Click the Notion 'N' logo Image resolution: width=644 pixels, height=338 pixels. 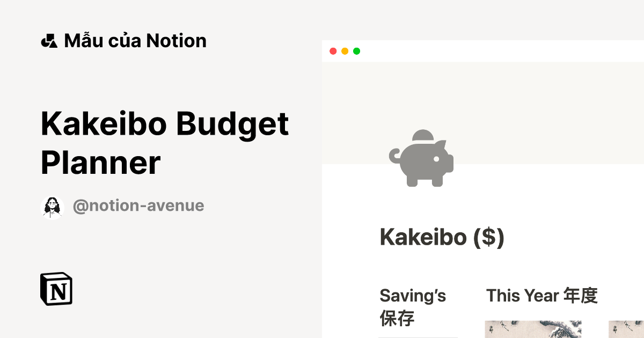(x=56, y=289)
